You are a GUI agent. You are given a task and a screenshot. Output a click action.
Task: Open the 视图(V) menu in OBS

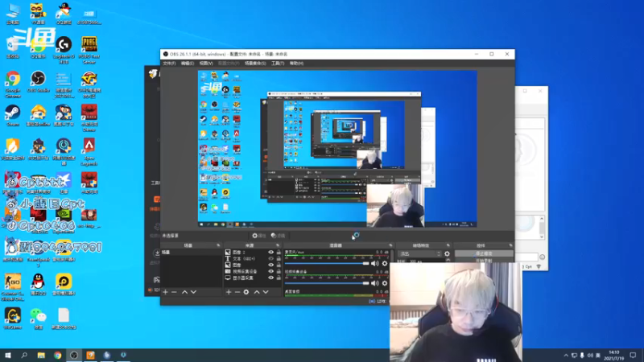(206, 64)
